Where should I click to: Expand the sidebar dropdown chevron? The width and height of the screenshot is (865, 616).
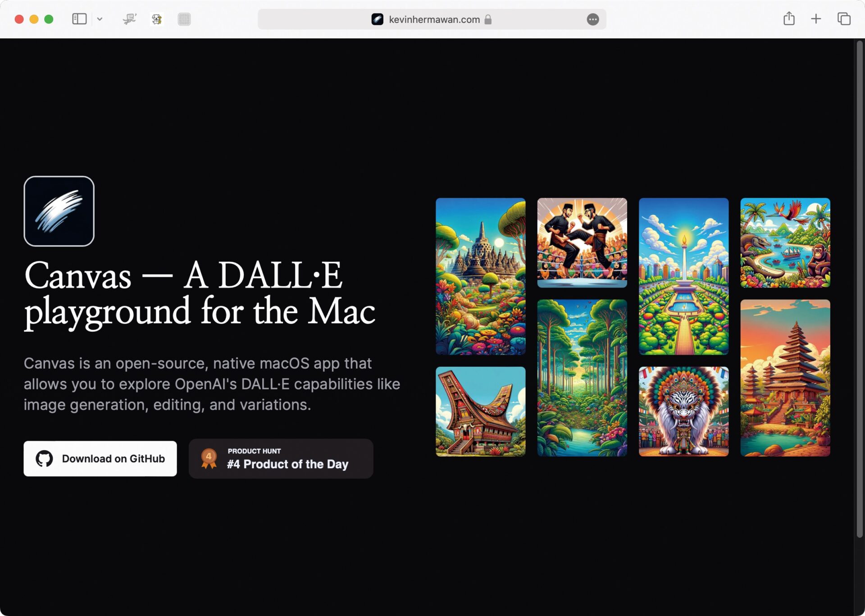click(x=100, y=19)
